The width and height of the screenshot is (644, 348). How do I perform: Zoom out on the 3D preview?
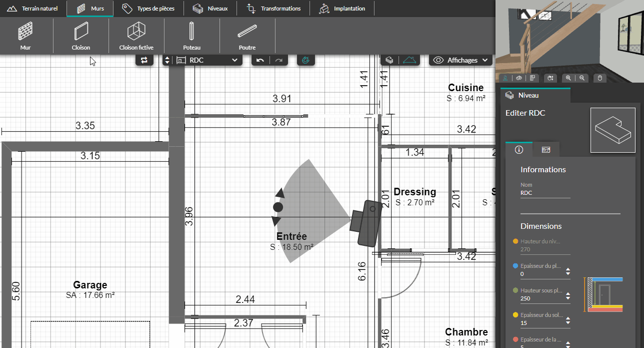[582, 78]
